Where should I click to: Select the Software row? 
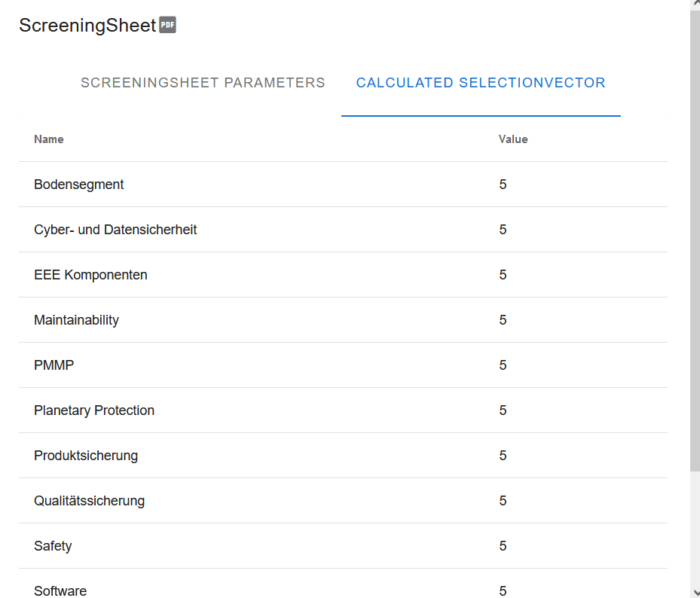coord(343,585)
